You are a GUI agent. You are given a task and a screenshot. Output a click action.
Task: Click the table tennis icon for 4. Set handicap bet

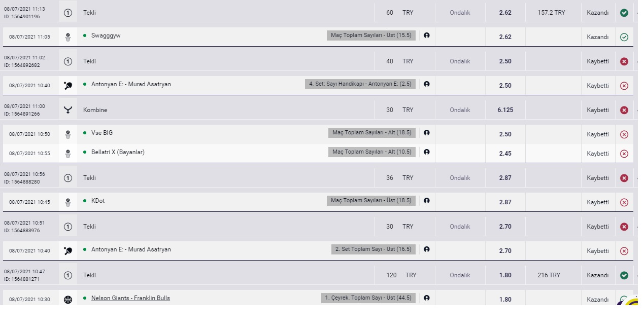click(68, 85)
